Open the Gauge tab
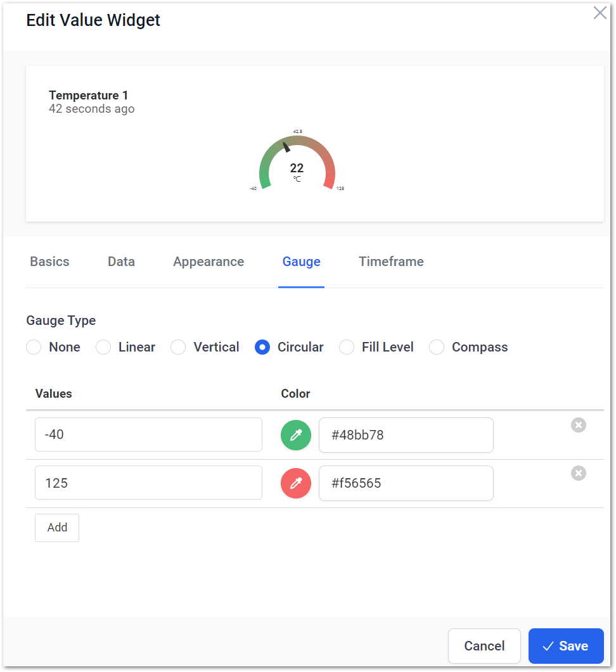This screenshot has height=672, width=616. [301, 262]
